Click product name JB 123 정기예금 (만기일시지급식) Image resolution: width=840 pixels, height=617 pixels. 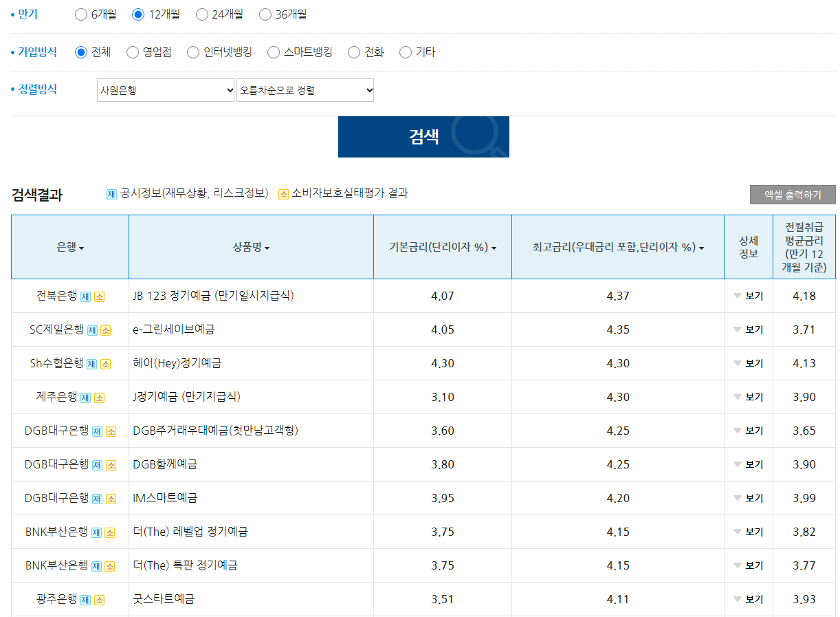214,296
